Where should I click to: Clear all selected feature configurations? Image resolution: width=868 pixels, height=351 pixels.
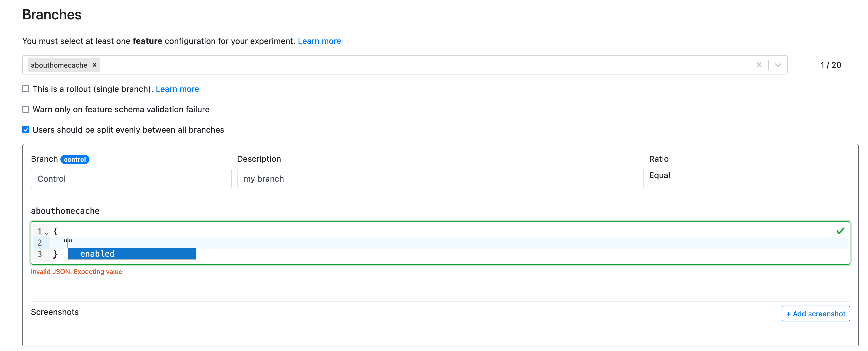[759, 65]
